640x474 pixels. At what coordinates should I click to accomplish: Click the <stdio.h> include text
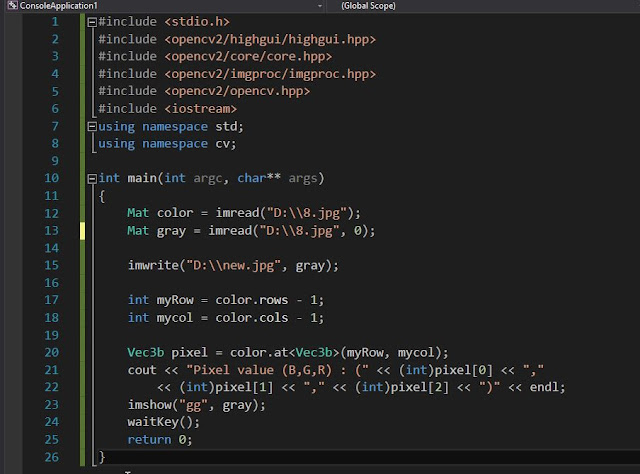(x=197, y=22)
